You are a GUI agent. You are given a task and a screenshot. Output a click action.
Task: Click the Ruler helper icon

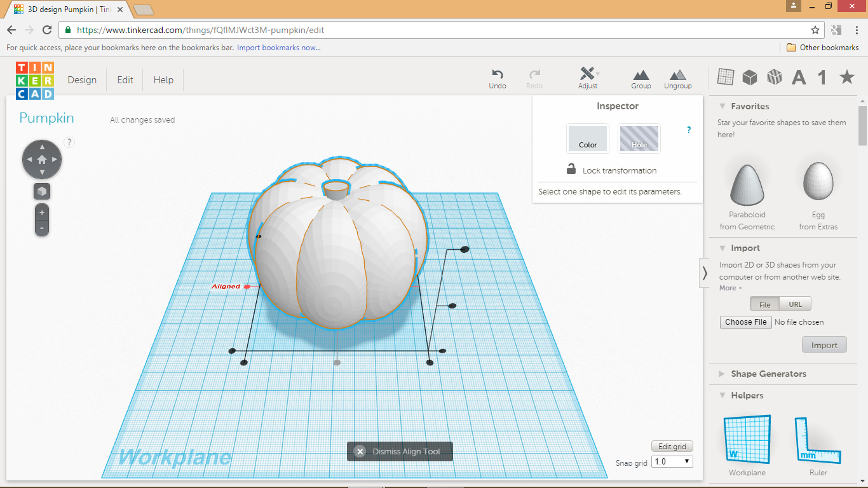click(818, 438)
